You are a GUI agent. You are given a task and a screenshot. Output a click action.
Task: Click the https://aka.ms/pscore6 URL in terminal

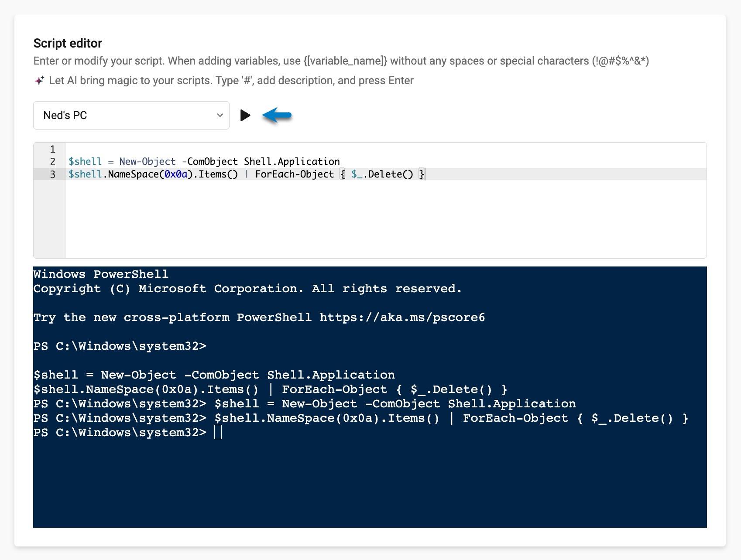(x=402, y=318)
